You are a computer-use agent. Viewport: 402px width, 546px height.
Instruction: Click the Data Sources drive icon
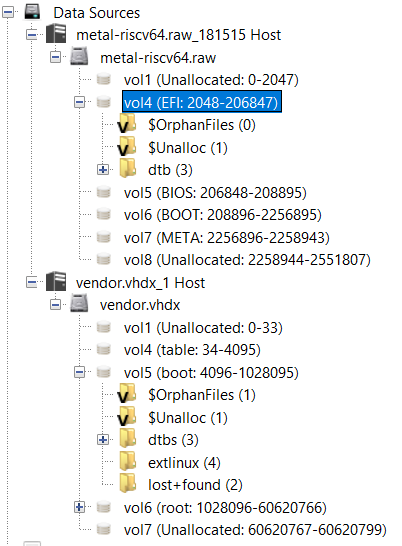tap(32, 11)
